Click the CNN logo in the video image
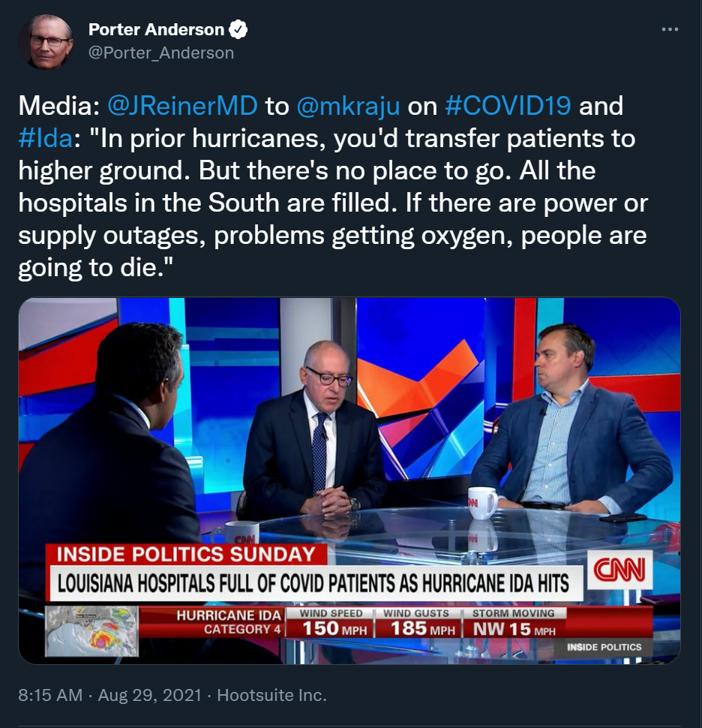Viewport: 702px width, 728px height. tap(620, 570)
